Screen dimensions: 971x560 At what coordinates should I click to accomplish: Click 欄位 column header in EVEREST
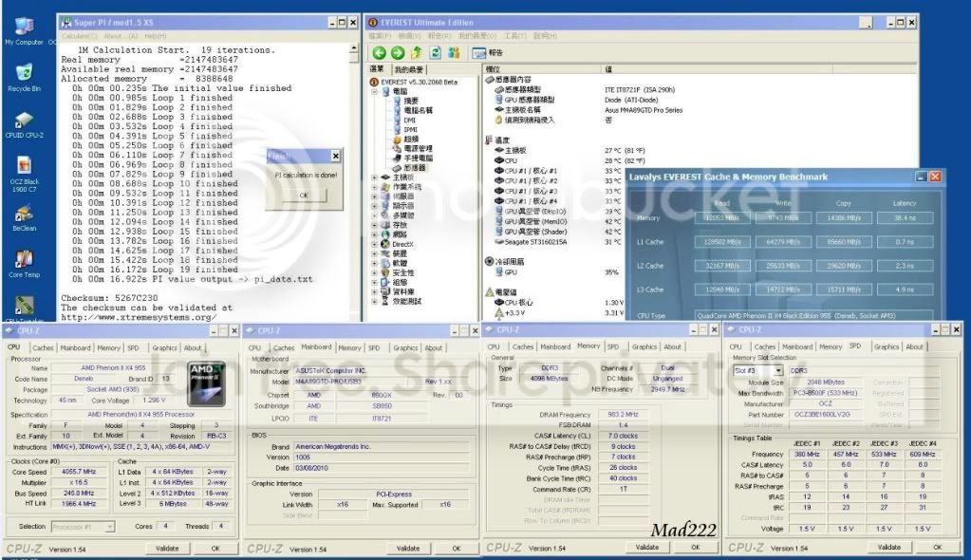542,68
